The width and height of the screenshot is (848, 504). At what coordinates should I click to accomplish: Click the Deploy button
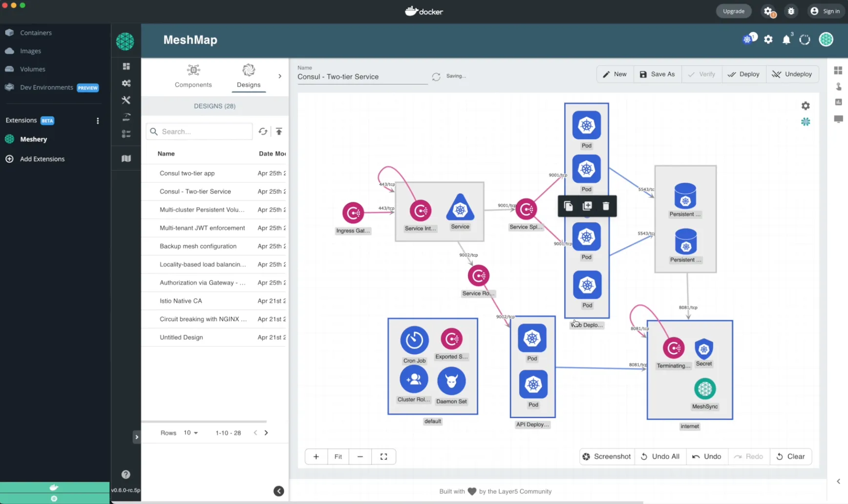743,74
